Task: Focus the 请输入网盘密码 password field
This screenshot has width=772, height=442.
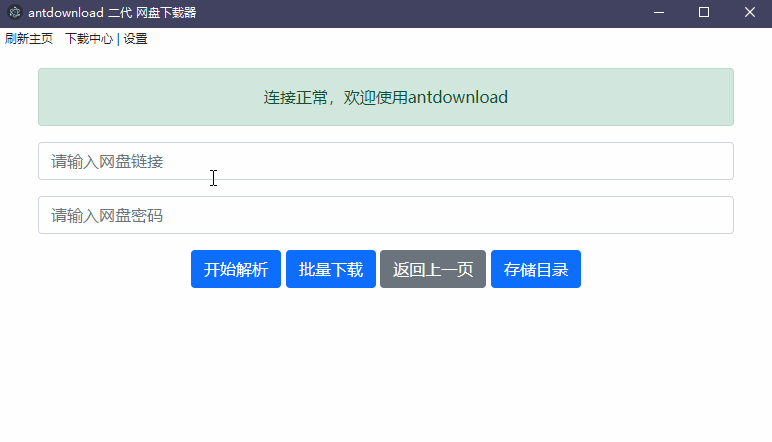Action: (385, 215)
